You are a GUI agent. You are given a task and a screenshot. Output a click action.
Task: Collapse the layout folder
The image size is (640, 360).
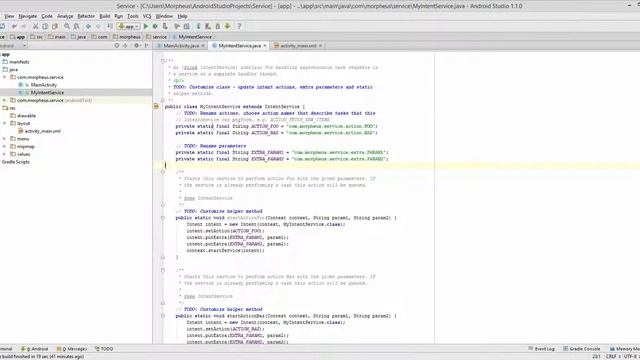click(4, 123)
